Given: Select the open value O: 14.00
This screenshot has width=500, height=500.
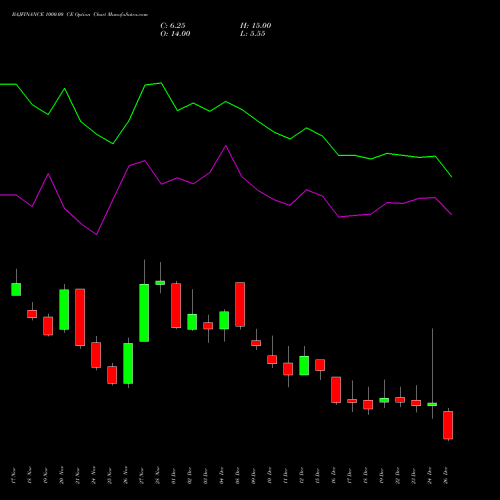Looking at the screenshot, I should [175, 34].
